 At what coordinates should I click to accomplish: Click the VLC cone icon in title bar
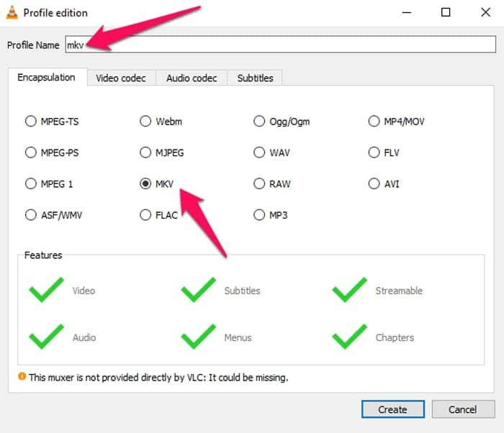coord(12,13)
